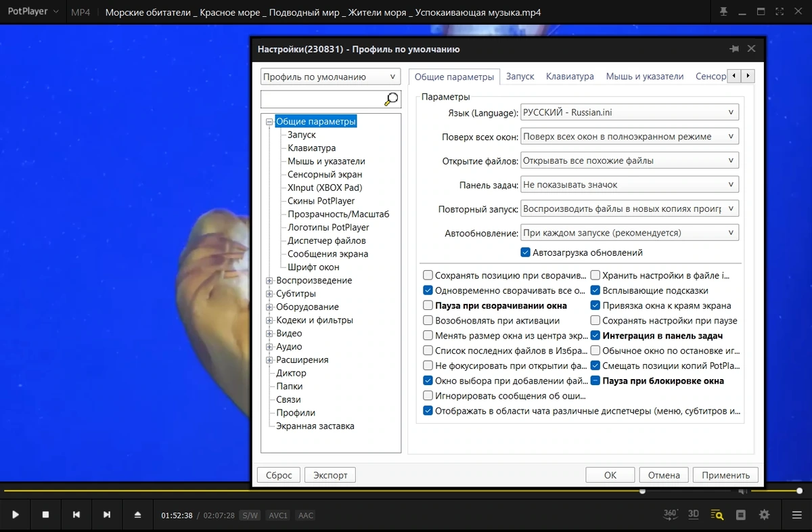
Task: Open the 360° video mode icon
Action: (670, 514)
